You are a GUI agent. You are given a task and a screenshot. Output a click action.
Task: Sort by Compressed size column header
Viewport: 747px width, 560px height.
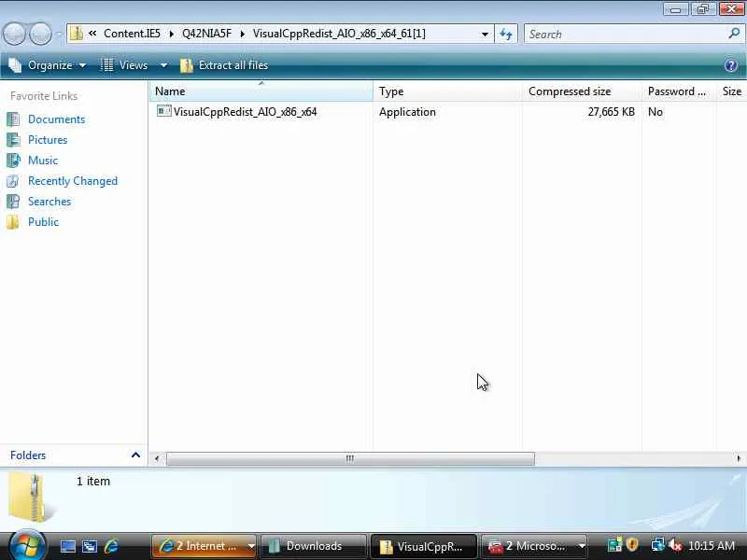point(582,91)
